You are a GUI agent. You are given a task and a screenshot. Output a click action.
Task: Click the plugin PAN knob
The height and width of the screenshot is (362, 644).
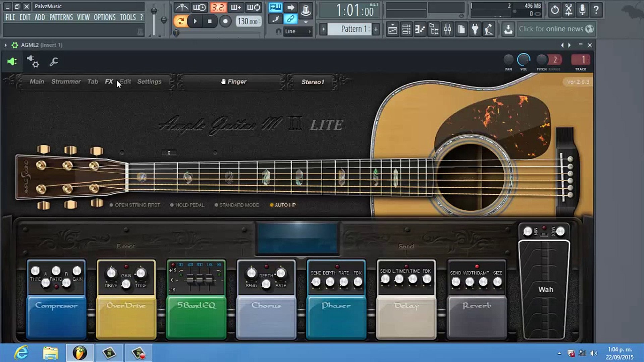508,60
